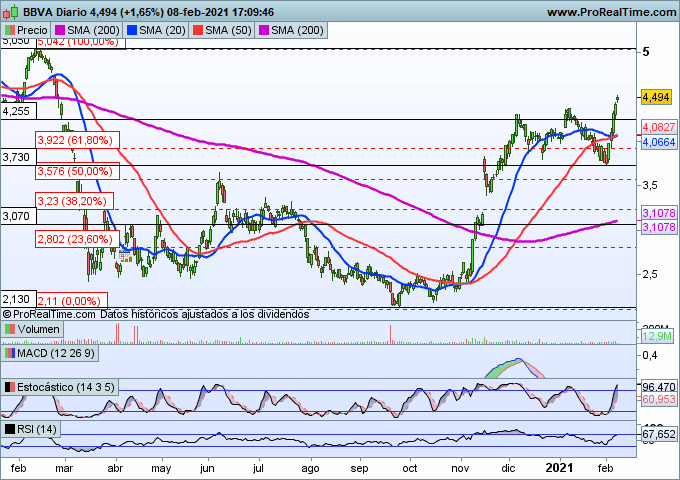
Task: Click the Fibonacci label 3,576 (50,00%)
Action: pos(77,171)
